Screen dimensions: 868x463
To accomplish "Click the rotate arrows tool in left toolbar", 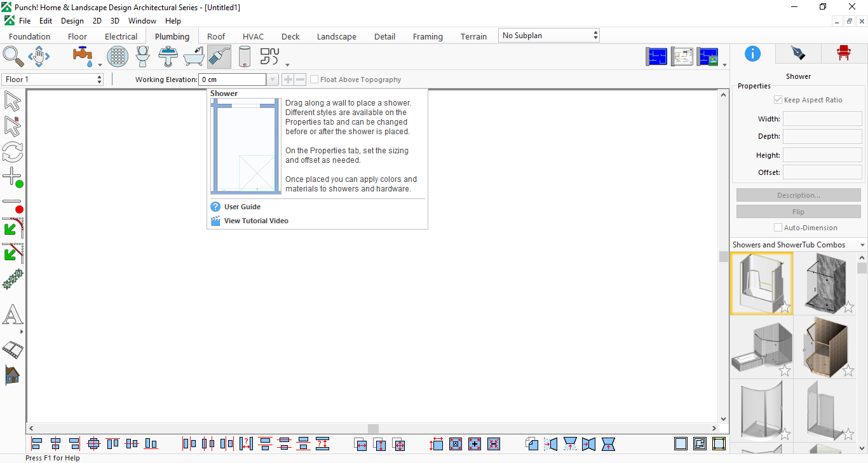I will 13,151.
